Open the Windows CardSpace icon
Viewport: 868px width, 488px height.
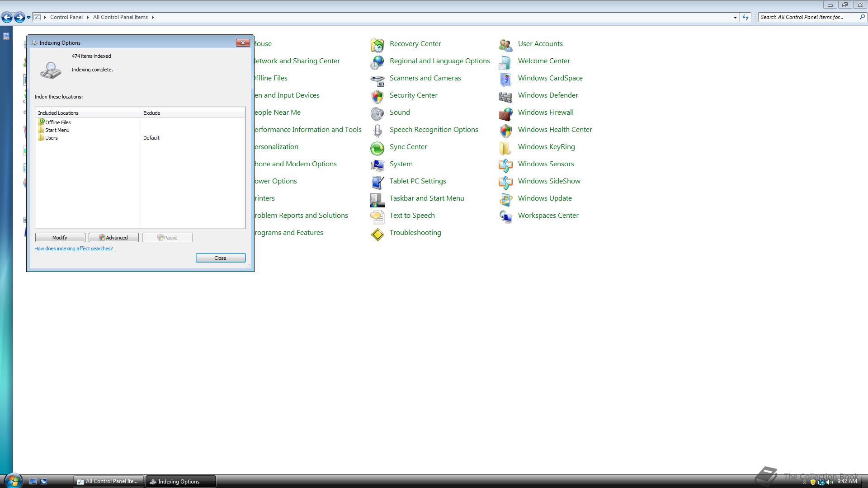coord(505,79)
